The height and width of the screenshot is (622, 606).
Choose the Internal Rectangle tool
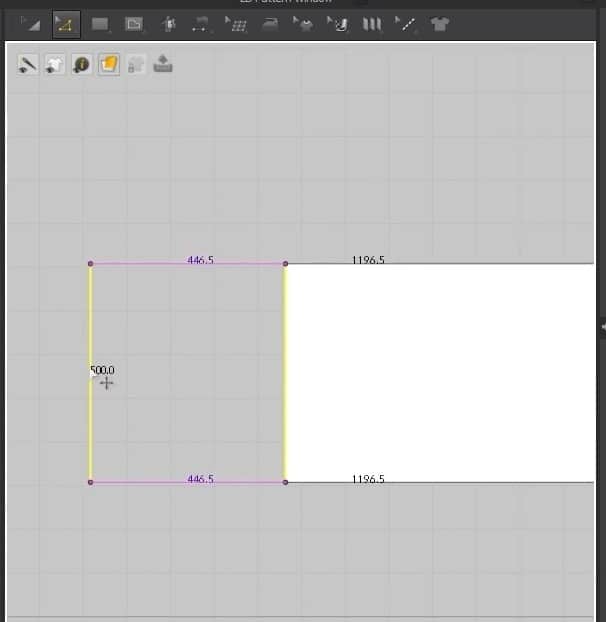(134, 24)
